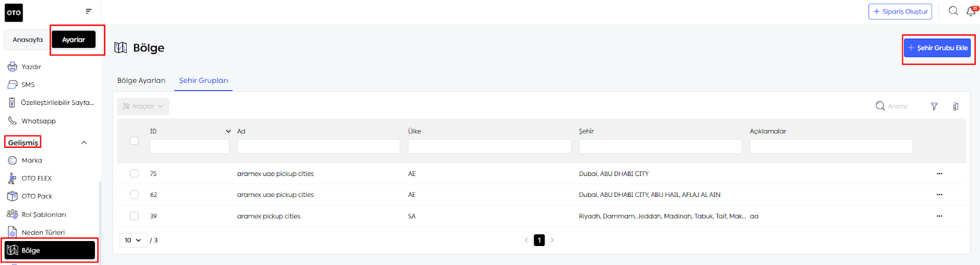Image resolution: width=980 pixels, height=265 pixels.
Task: Open actions menu for row ID 62
Action: pyautogui.click(x=939, y=194)
